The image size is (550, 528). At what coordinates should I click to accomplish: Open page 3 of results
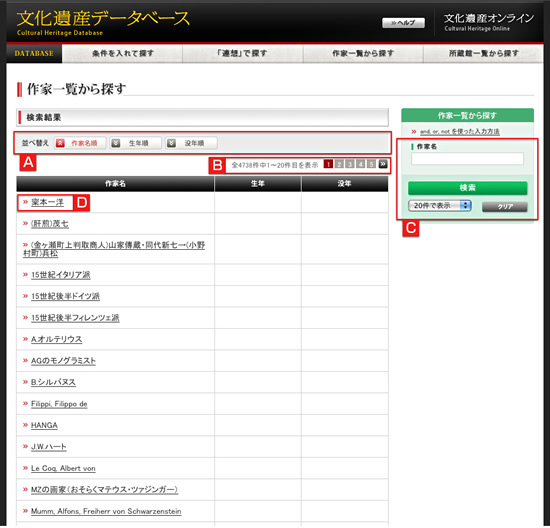[350, 164]
